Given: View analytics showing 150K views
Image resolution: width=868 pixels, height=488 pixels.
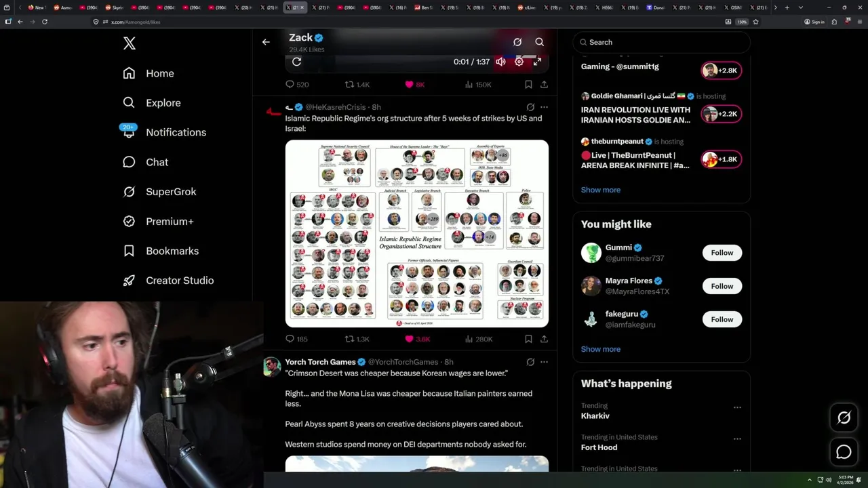Looking at the screenshot, I should 478,85.
